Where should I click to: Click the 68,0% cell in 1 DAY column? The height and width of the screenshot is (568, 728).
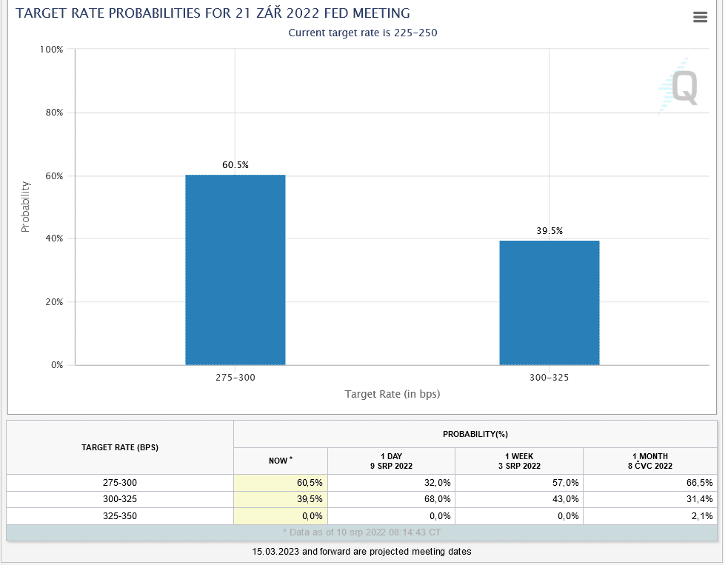pos(391,499)
